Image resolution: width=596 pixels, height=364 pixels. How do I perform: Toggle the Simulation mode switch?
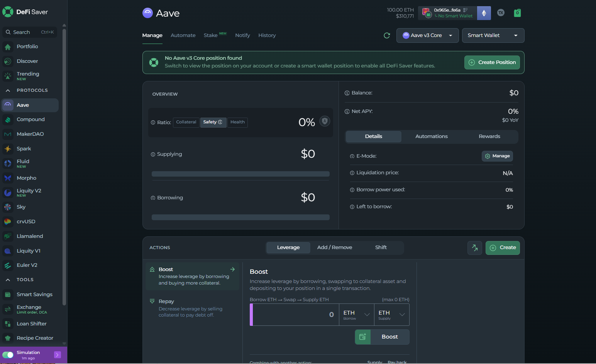click(8, 355)
